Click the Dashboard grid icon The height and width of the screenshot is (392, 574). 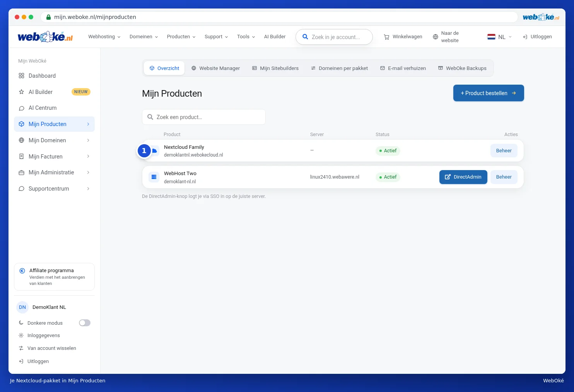pyautogui.click(x=22, y=76)
